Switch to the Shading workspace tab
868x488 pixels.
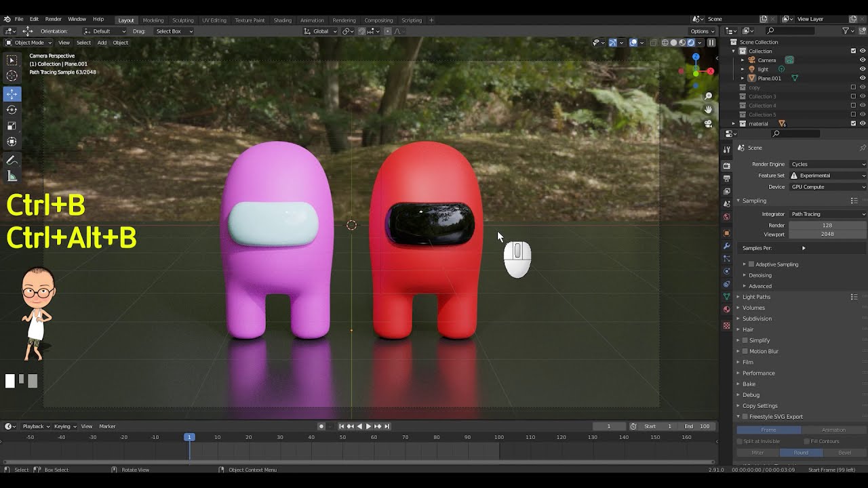pos(282,20)
